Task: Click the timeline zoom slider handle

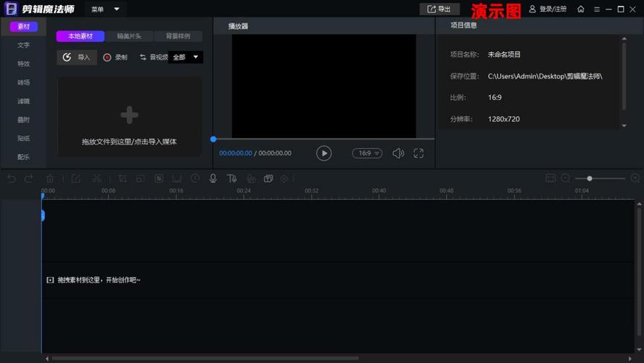Action: click(x=590, y=179)
